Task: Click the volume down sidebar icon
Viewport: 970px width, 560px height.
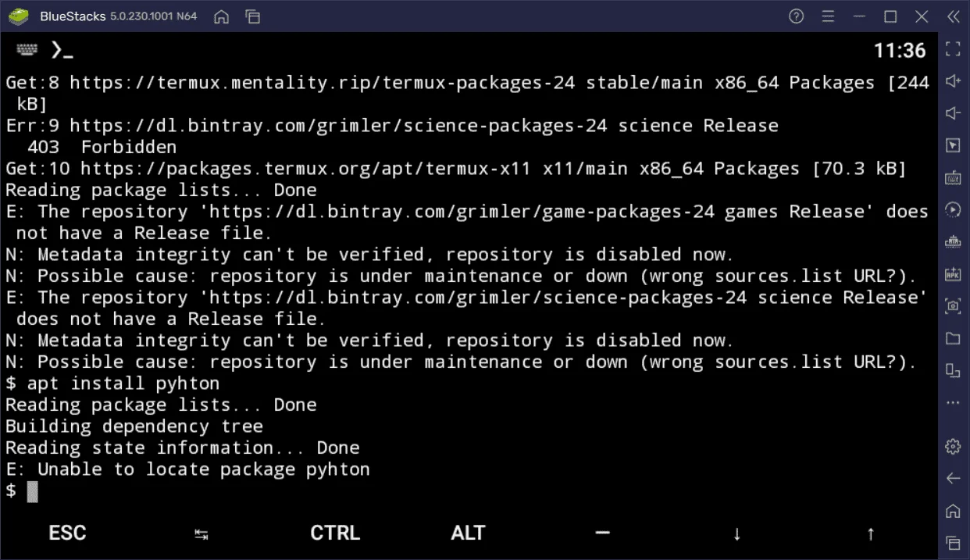Action: (x=953, y=113)
